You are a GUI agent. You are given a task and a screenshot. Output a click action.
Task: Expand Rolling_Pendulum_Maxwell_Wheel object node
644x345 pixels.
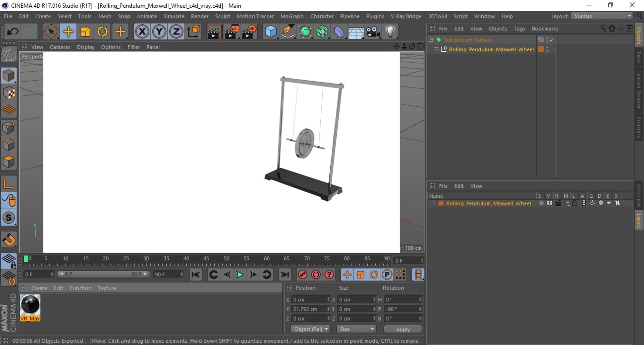coord(436,49)
